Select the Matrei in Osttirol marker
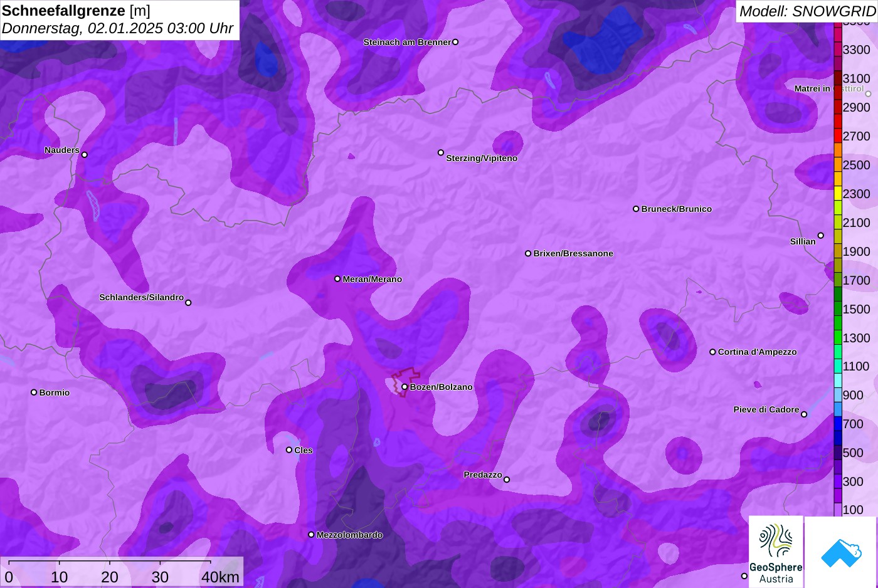This screenshot has height=588, width=878. tap(869, 93)
